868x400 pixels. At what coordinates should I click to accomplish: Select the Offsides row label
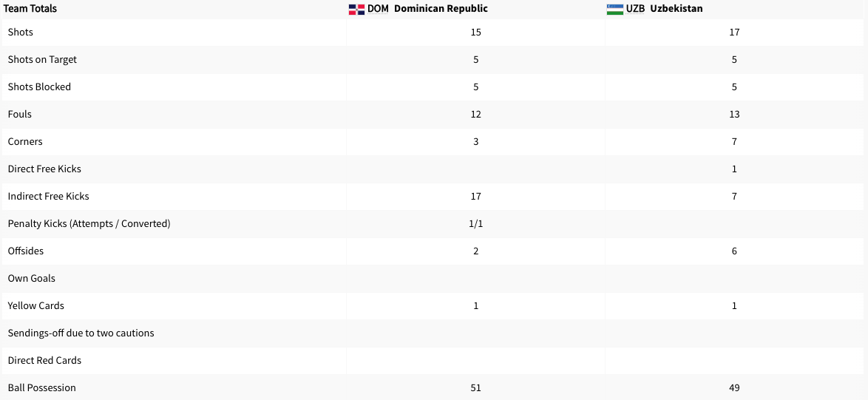tap(26, 251)
